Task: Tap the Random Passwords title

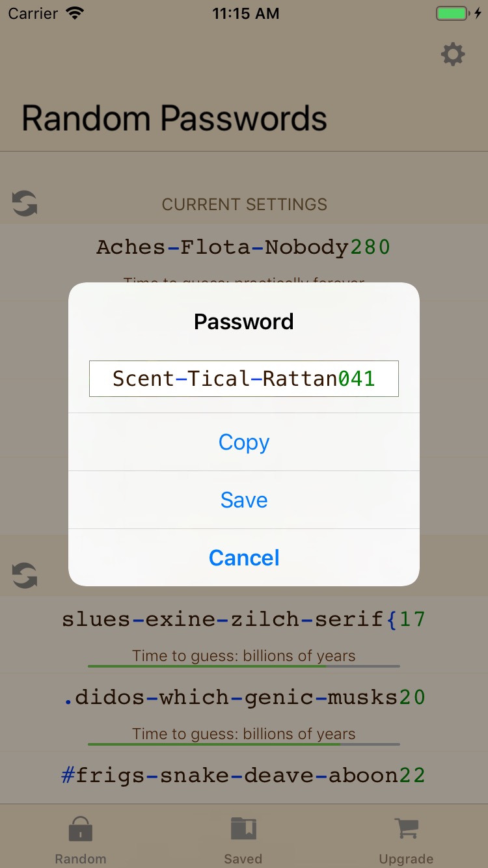Action: 174,118
